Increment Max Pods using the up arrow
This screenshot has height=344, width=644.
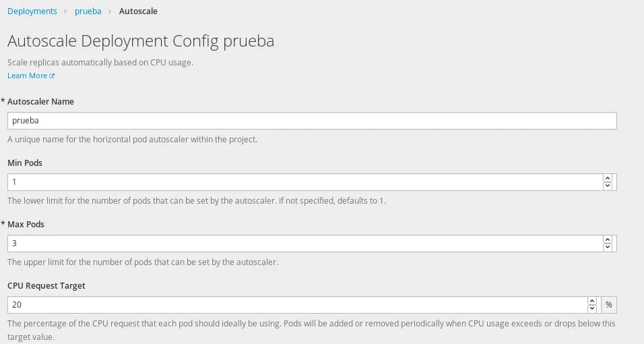pos(608,240)
